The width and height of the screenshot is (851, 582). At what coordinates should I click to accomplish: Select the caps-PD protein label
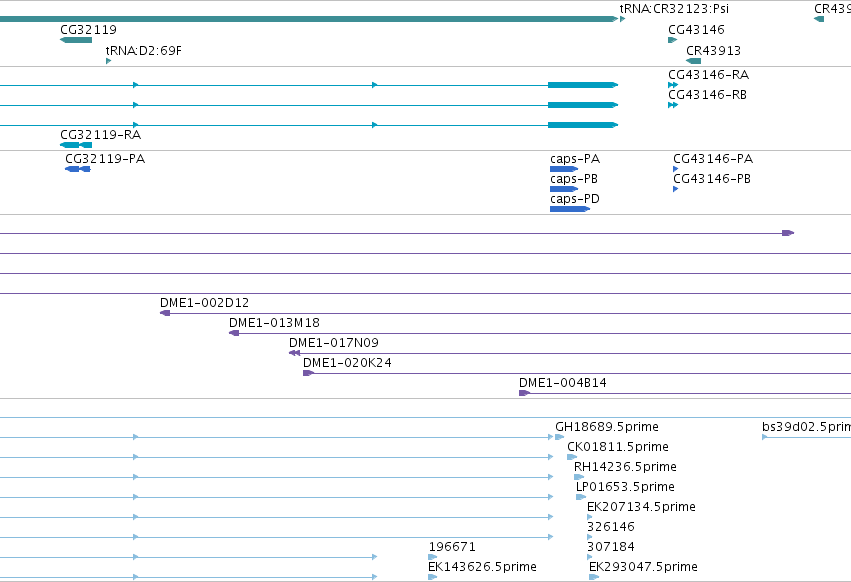coord(575,199)
